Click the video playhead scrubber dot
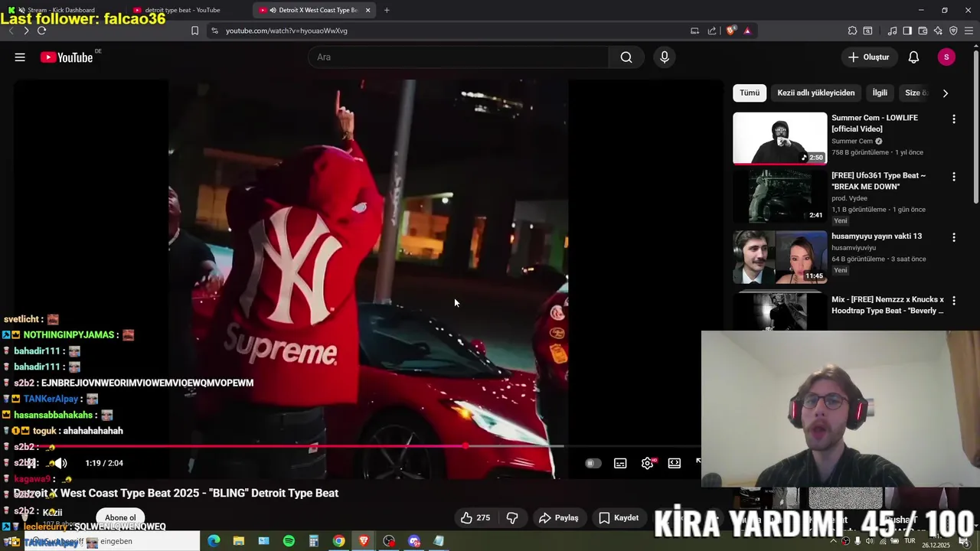The width and height of the screenshot is (980, 551). point(465,445)
